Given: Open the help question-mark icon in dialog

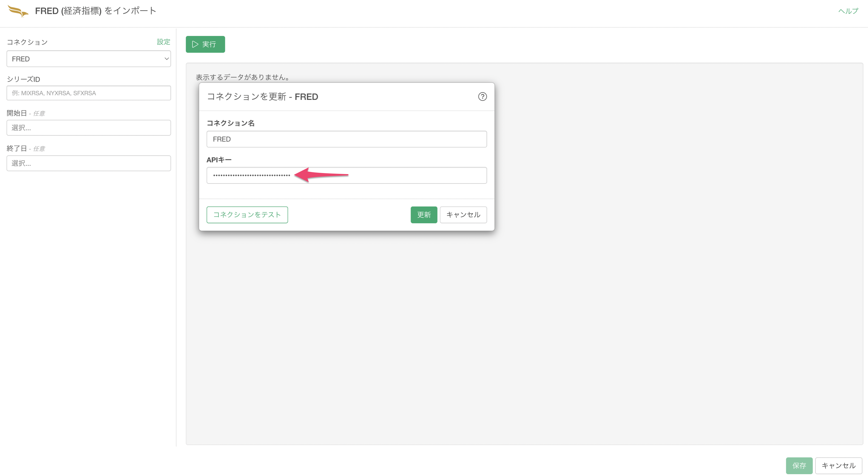Looking at the screenshot, I should (x=482, y=97).
